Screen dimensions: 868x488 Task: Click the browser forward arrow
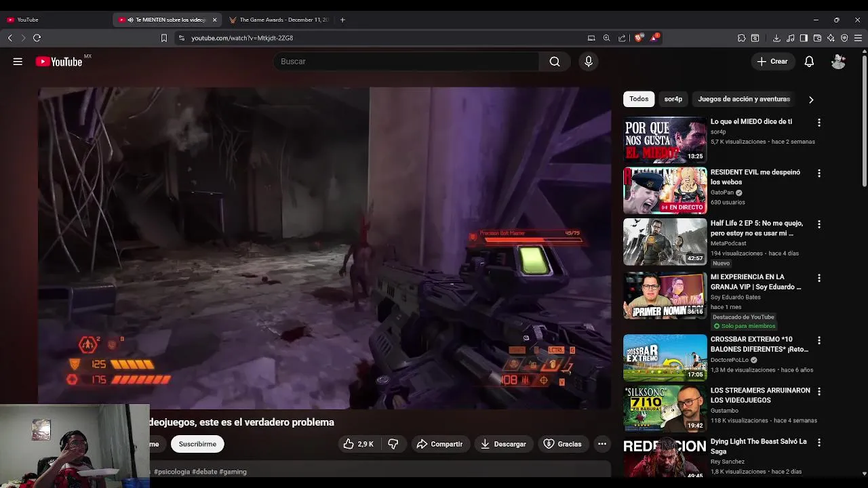(23, 38)
